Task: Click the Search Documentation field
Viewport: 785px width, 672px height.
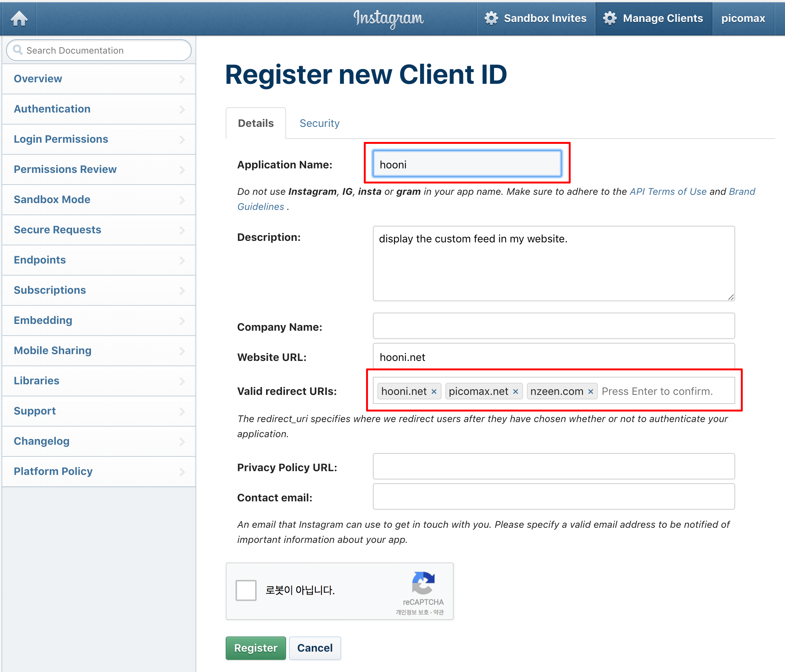Action: pos(99,50)
